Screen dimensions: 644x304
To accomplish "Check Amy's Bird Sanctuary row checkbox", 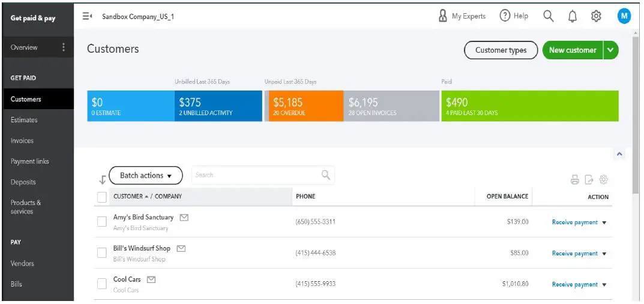I will tap(102, 222).
